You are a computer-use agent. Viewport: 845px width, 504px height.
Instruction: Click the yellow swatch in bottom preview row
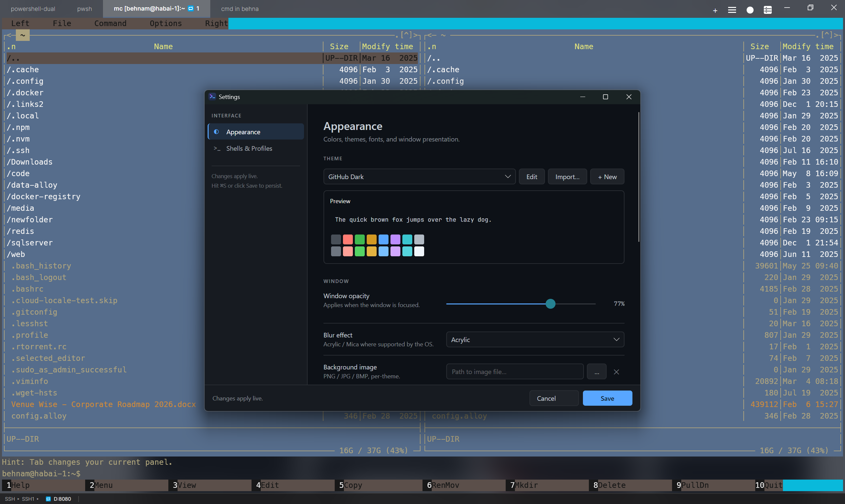coord(371,251)
